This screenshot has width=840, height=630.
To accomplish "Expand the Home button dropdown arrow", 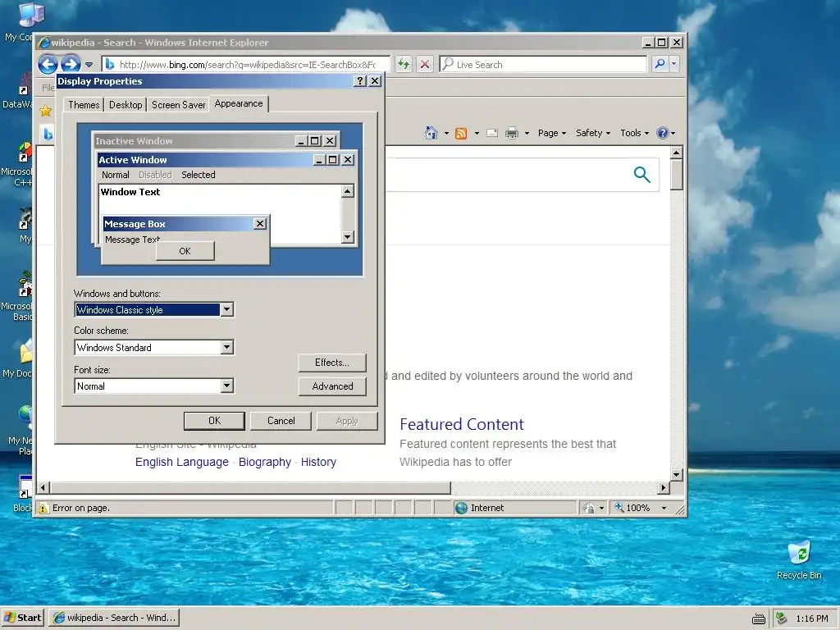I will (x=446, y=133).
